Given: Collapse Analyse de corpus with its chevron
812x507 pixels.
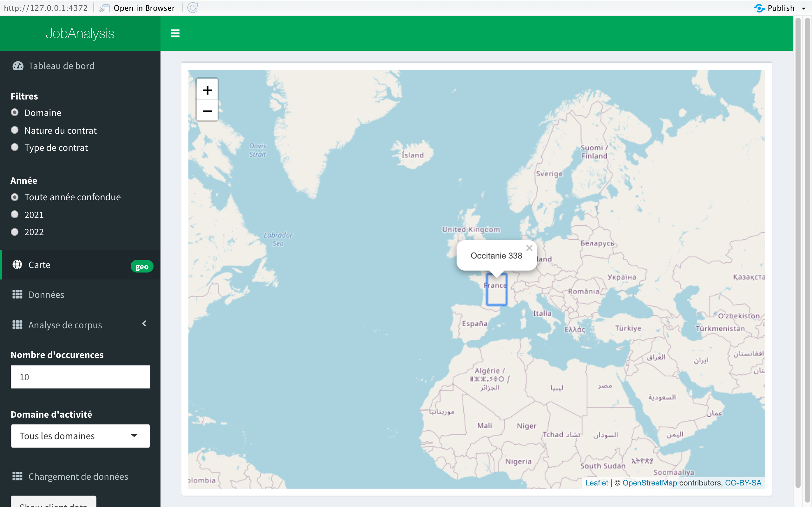Looking at the screenshot, I should [x=144, y=323].
